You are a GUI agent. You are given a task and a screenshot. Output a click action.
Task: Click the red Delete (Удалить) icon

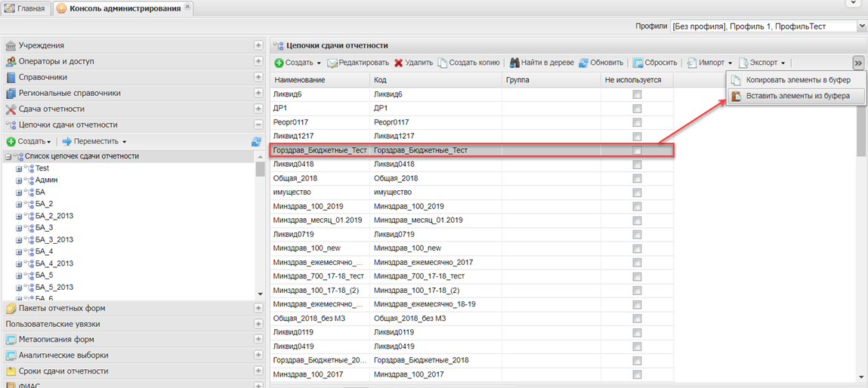[x=398, y=63]
